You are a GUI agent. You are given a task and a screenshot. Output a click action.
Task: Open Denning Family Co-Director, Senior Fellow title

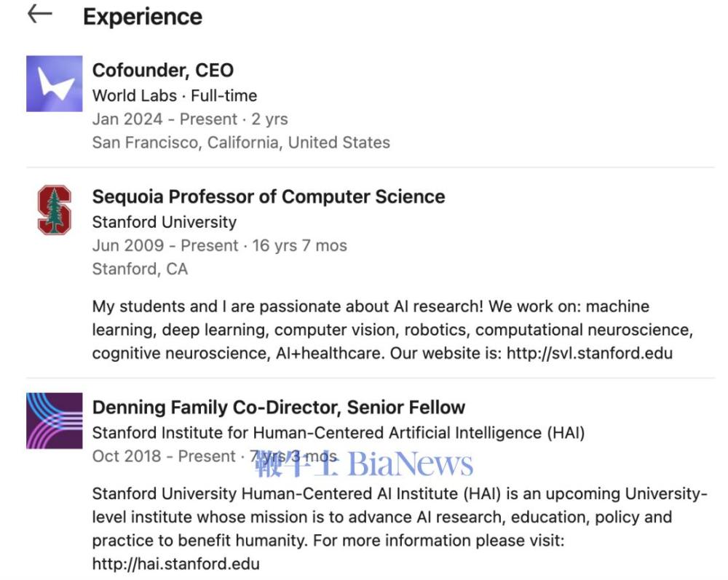[x=279, y=408]
